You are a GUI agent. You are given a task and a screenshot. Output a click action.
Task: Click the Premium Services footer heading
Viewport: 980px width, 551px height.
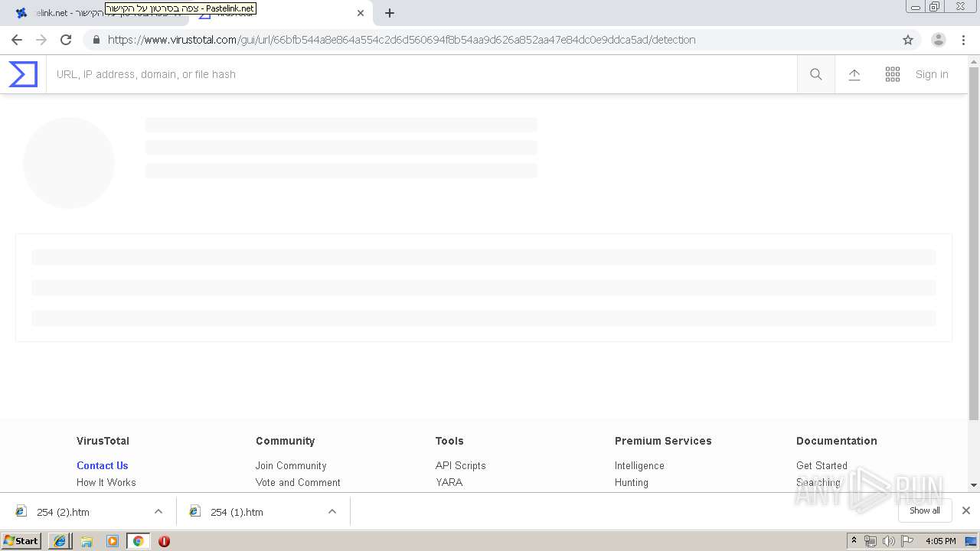(x=663, y=441)
